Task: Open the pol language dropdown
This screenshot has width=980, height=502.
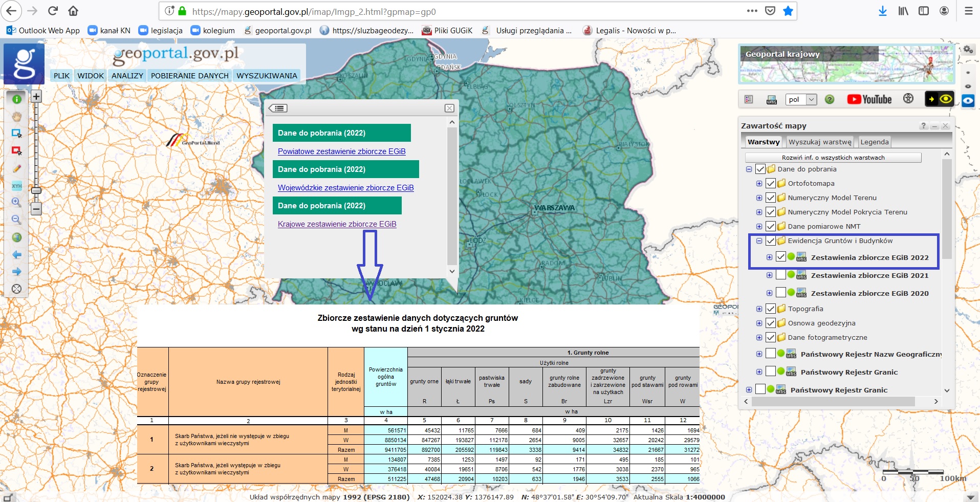Action: (801, 100)
